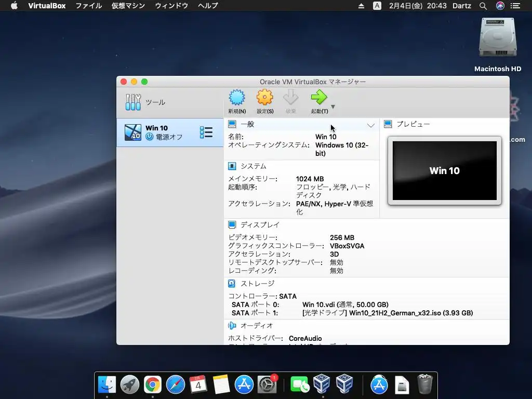532x399 pixels.
Task: Click the PAE/NX, Hyper-V acceleration value
Action: tap(335, 208)
